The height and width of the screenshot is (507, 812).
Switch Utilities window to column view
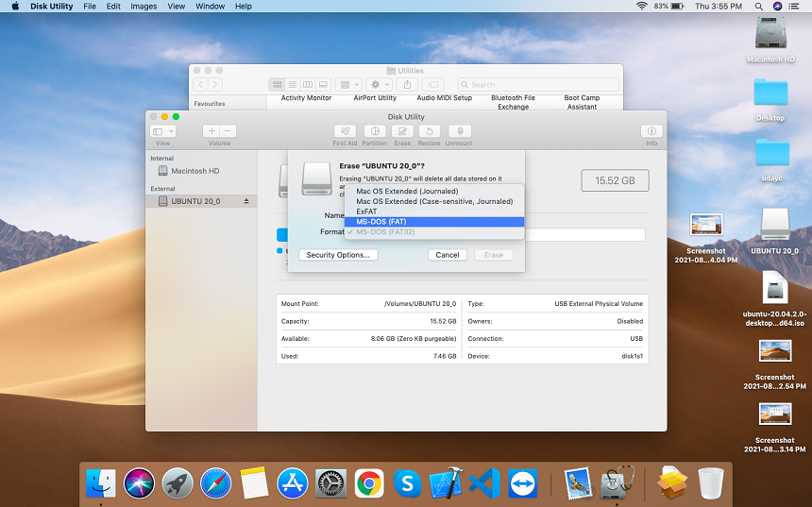click(x=308, y=84)
